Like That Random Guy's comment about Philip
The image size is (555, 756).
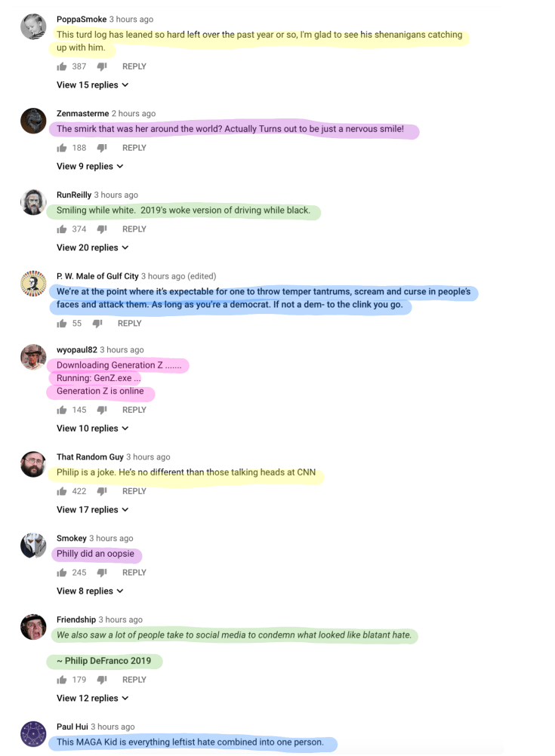[62, 491]
